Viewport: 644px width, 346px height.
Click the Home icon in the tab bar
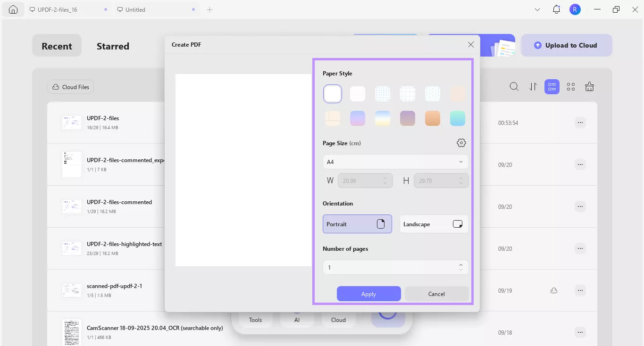[x=13, y=9]
